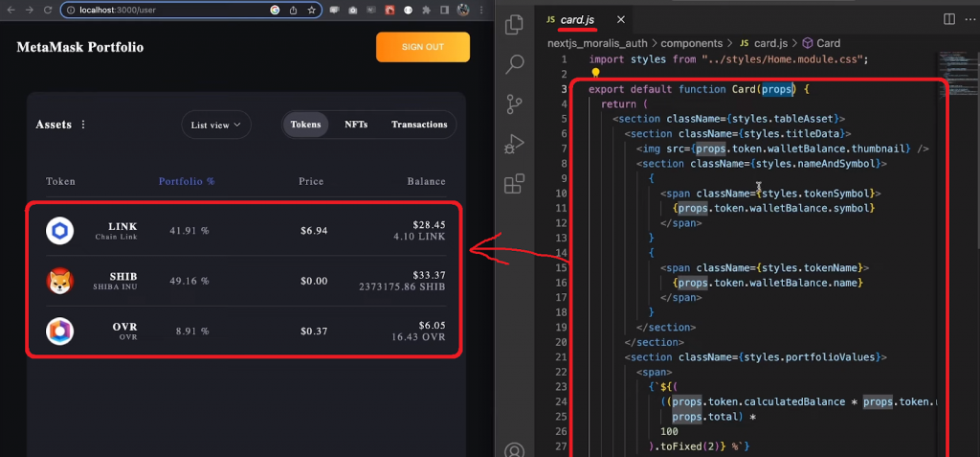Open the browser extensions puzzle icon

[425, 10]
